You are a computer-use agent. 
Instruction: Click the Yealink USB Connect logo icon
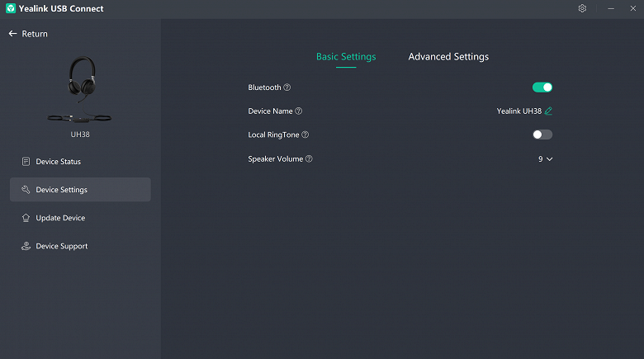click(x=11, y=8)
